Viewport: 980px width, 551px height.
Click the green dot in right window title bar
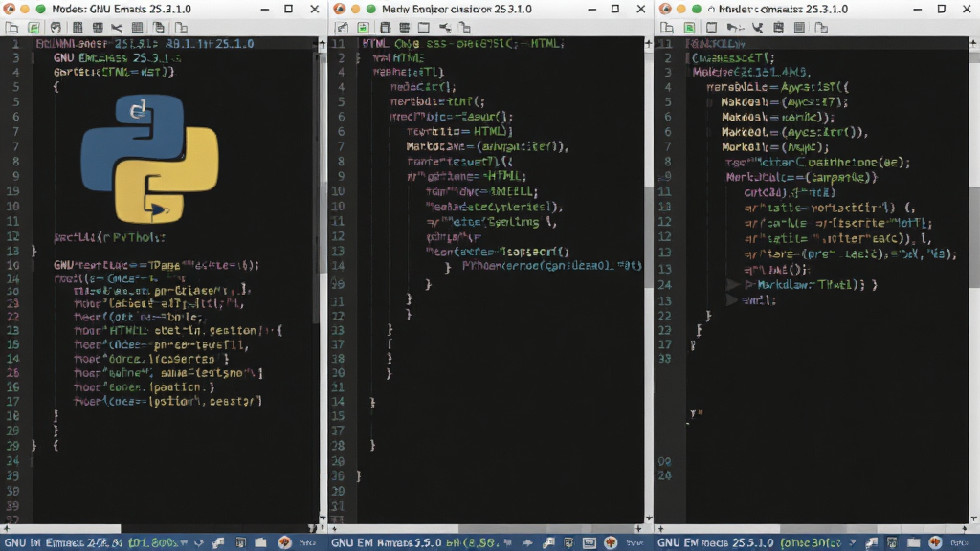696,9
